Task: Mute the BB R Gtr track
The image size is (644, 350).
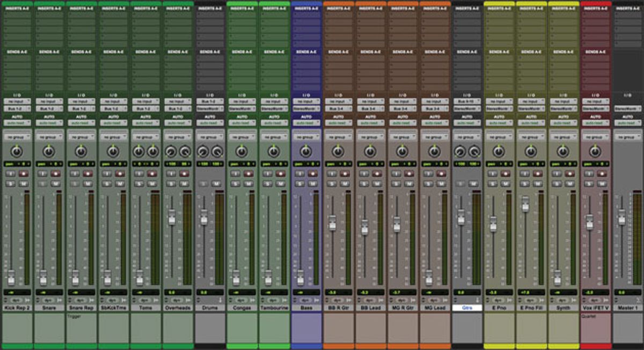Action: (x=345, y=184)
